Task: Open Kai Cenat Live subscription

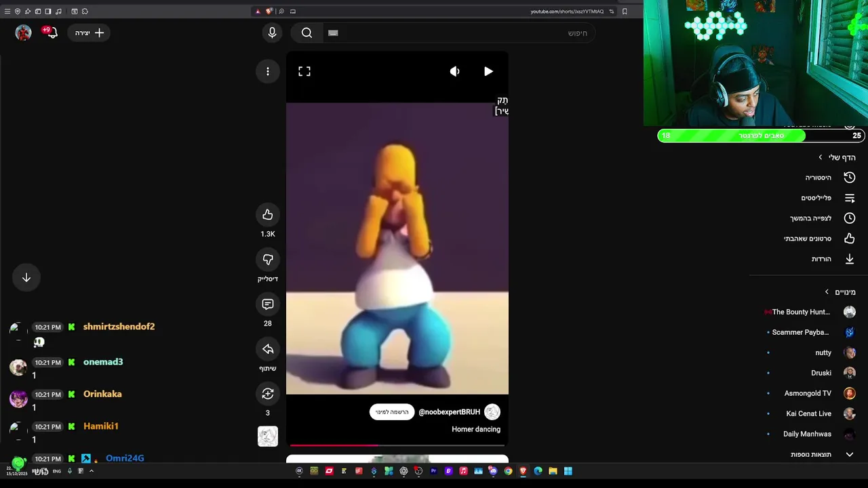Action: (x=811, y=413)
